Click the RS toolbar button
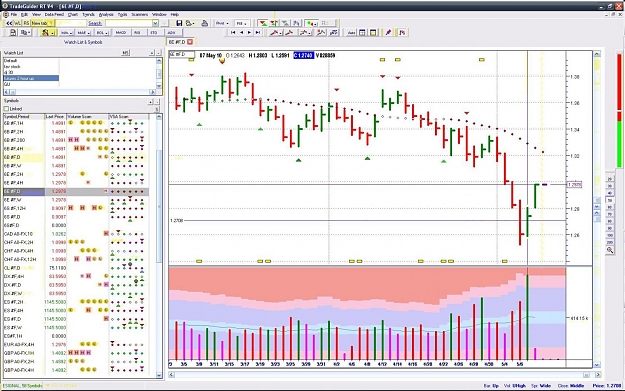The height and width of the screenshot is (391, 625). pyautogui.click(x=26, y=24)
